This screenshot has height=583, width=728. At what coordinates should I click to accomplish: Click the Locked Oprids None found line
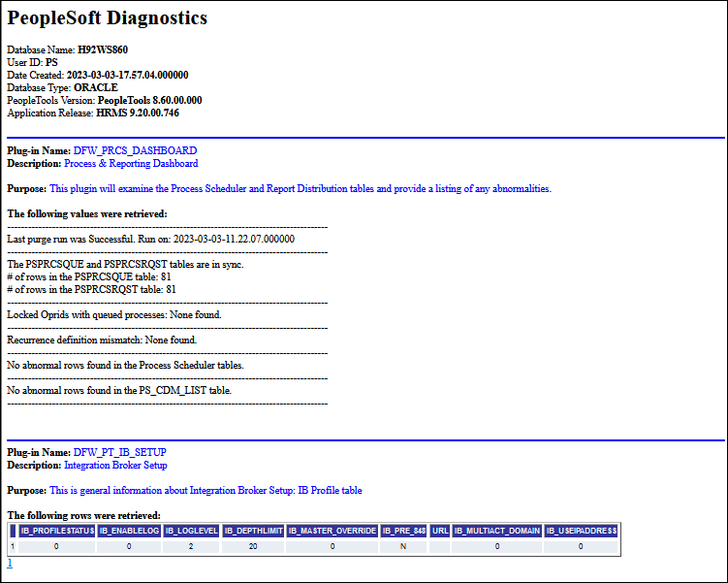point(114,314)
